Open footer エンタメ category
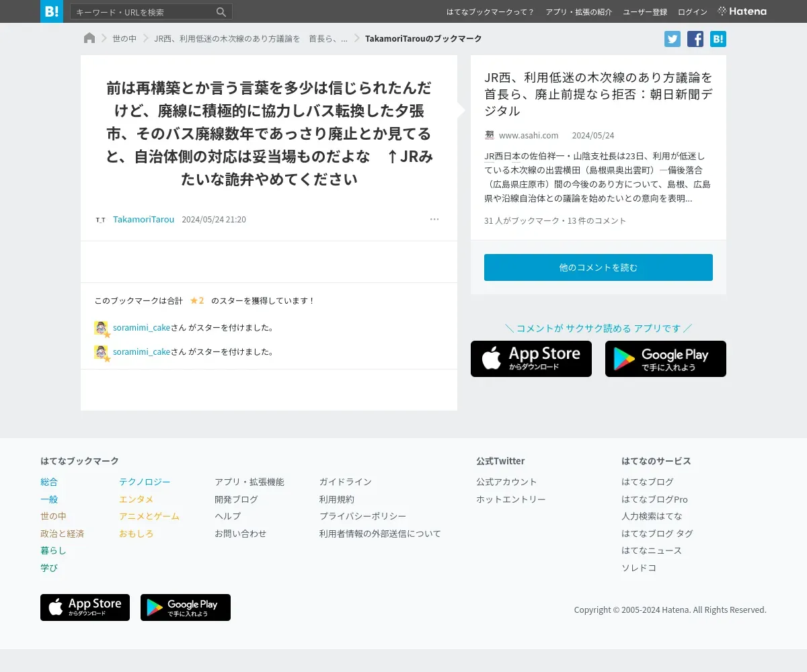Image resolution: width=807 pixels, height=672 pixels. (136, 499)
